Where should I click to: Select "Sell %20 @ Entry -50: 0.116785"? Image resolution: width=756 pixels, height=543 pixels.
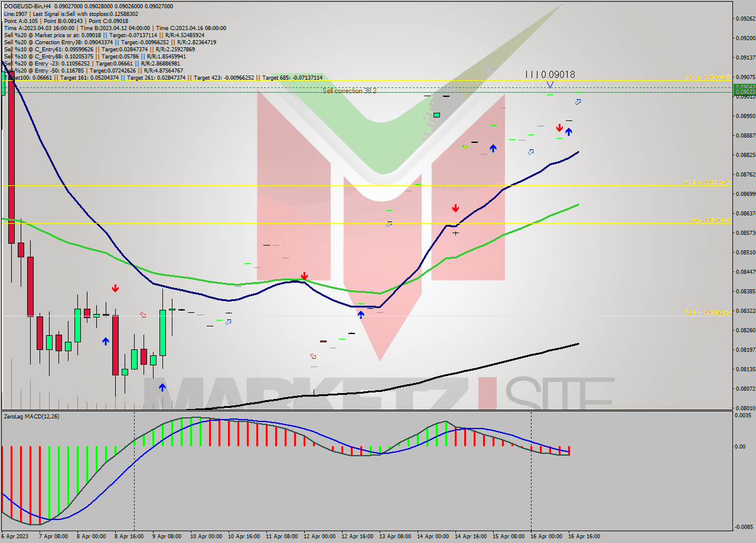[x=44, y=70]
